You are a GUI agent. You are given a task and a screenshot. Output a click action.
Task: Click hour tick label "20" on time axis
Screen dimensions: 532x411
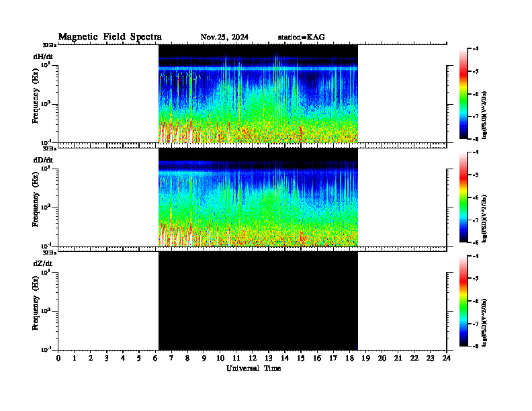[x=382, y=359]
